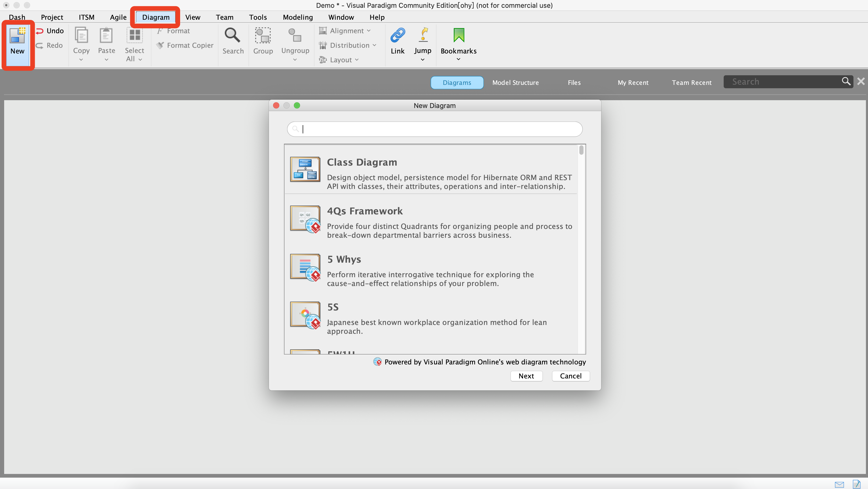This screenshot has height=489, width=868.
Task: Open the Distribution dropdown chevron
Action: pyautogui.click(x=374, y=45)
